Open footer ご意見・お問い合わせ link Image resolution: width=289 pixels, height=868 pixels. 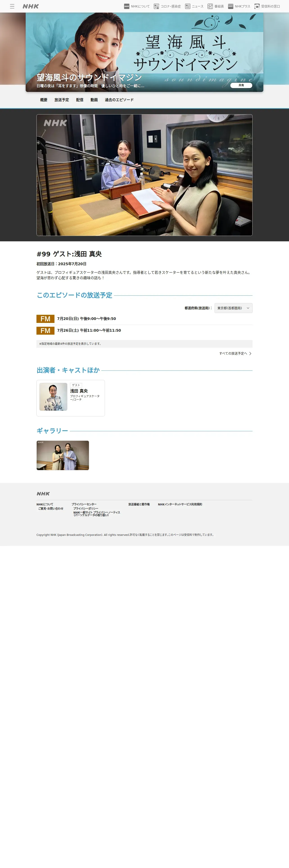pyautogui.click(x=51, y=508)
